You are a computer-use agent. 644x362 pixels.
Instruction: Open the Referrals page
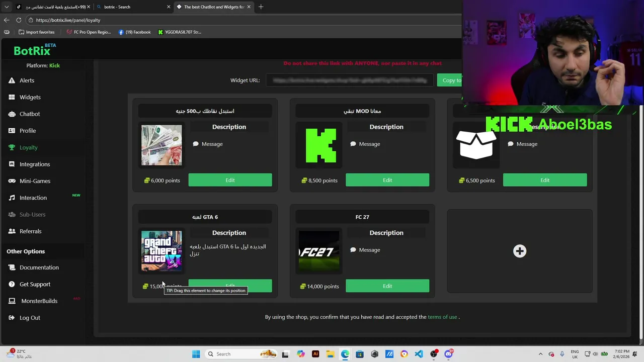coord(25,231)
